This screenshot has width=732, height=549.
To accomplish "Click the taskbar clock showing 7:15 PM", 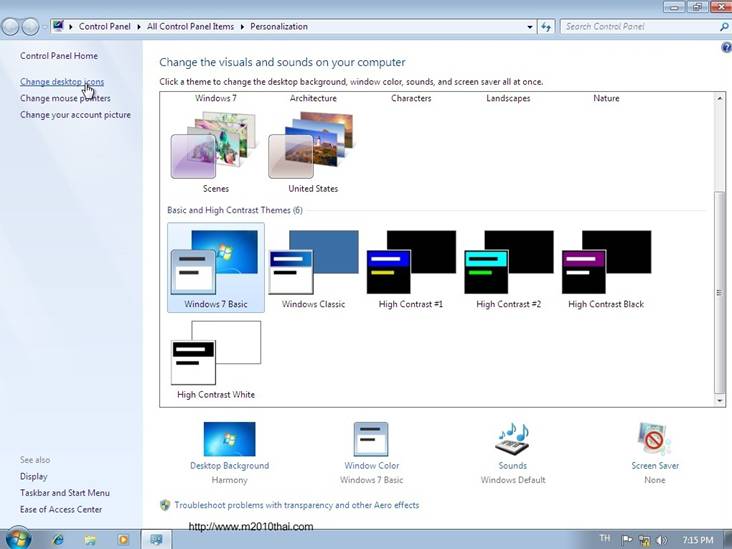I will (697, 540).
